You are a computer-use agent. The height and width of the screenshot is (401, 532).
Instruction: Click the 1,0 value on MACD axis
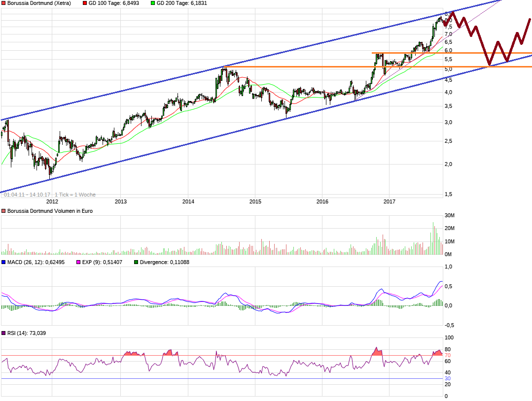click(x=448, y=267)
